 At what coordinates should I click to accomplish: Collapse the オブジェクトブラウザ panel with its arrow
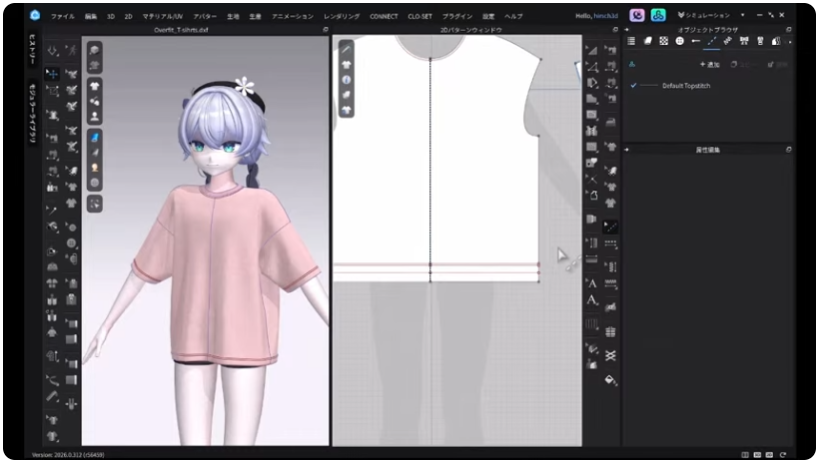coord(627,30)
